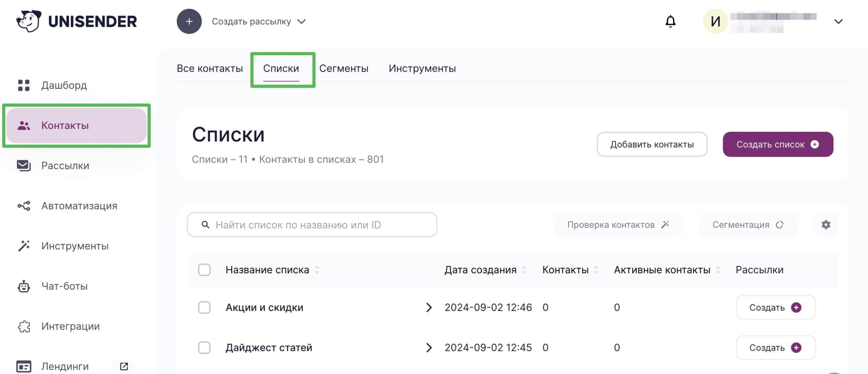Click the date 2024-09-02 12:45
The height and width of the screenshot is (374, 868).
(488, 348)
